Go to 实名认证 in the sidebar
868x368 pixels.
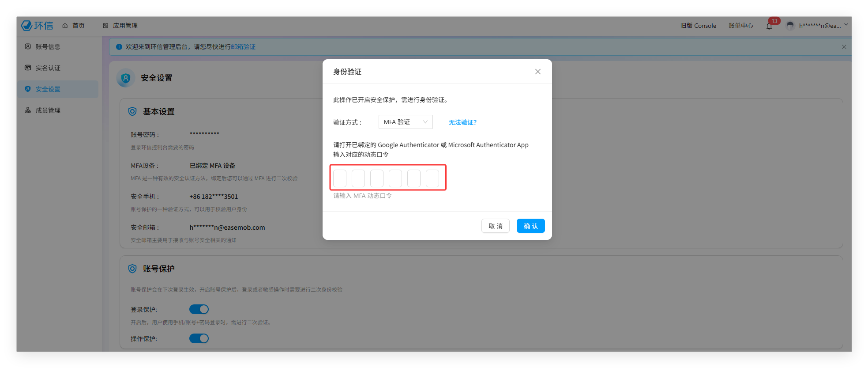(48, 68)
